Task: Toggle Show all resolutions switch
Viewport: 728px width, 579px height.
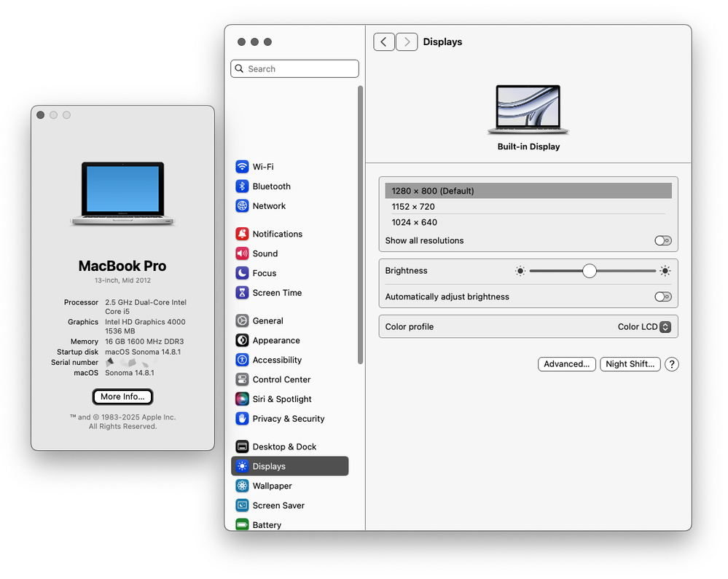Action: (x=663, y=240)
